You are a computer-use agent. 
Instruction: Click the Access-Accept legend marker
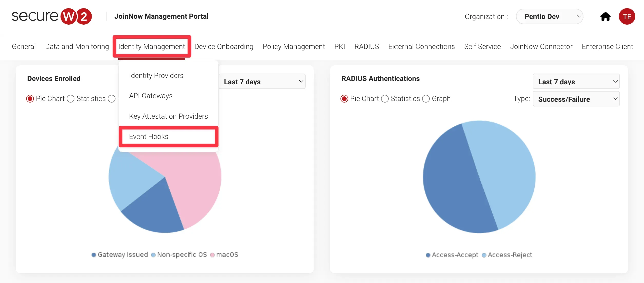click(x=428, y=255)
